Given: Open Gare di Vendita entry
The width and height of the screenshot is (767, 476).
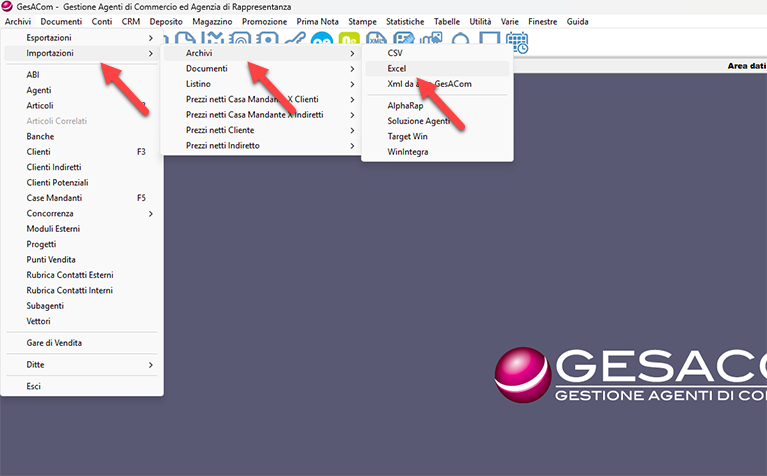Looking at the screenshot, I should point(54,343).
